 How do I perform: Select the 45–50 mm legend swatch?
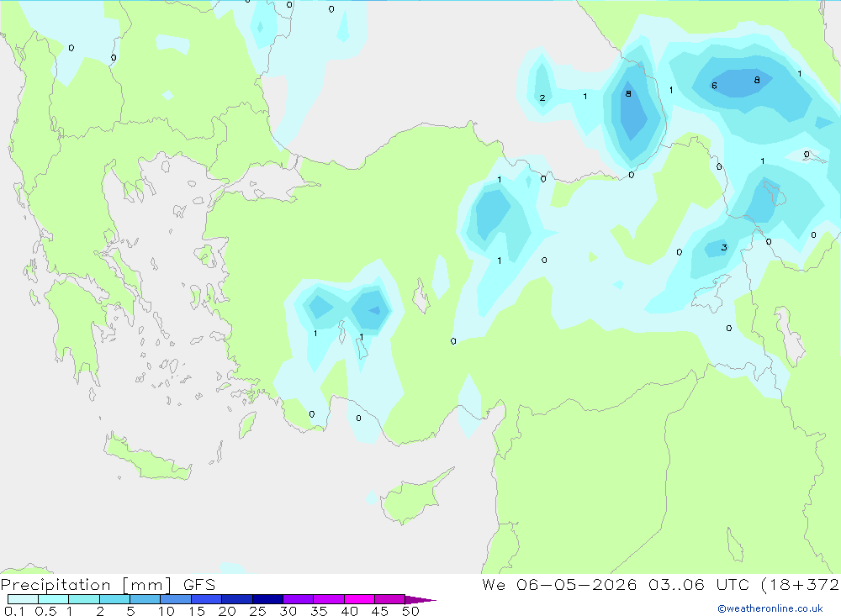(390, 599)
